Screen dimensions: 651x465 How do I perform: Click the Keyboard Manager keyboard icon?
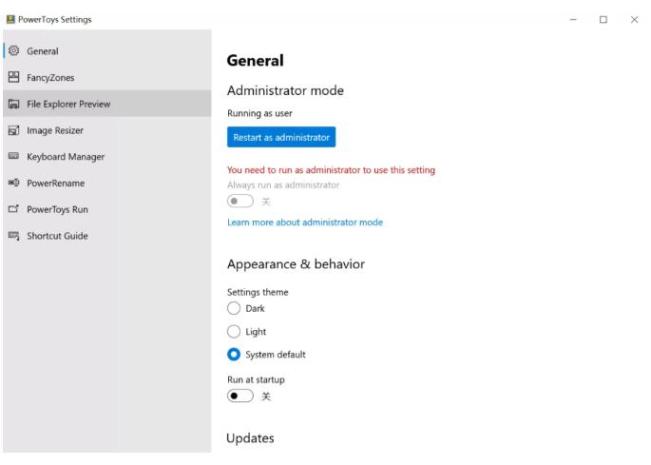click(x=13, y=156)
